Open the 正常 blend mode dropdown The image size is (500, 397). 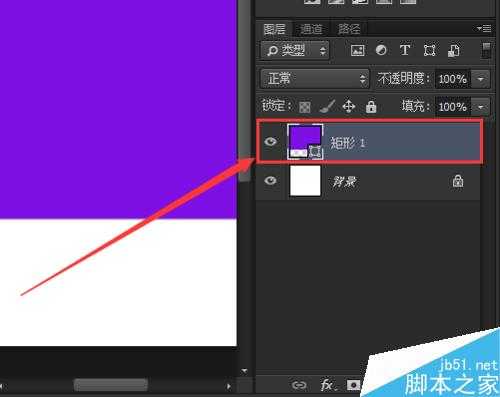(x=315, y=79)
